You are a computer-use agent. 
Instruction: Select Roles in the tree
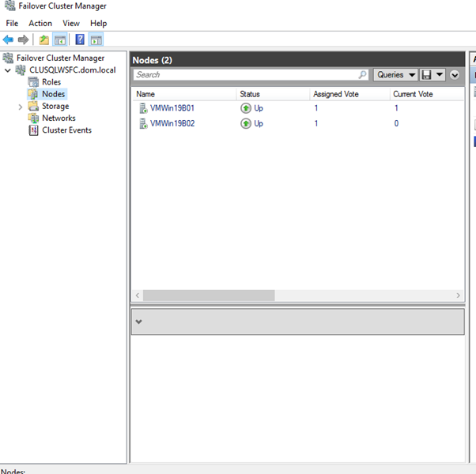tap(51, 82)
